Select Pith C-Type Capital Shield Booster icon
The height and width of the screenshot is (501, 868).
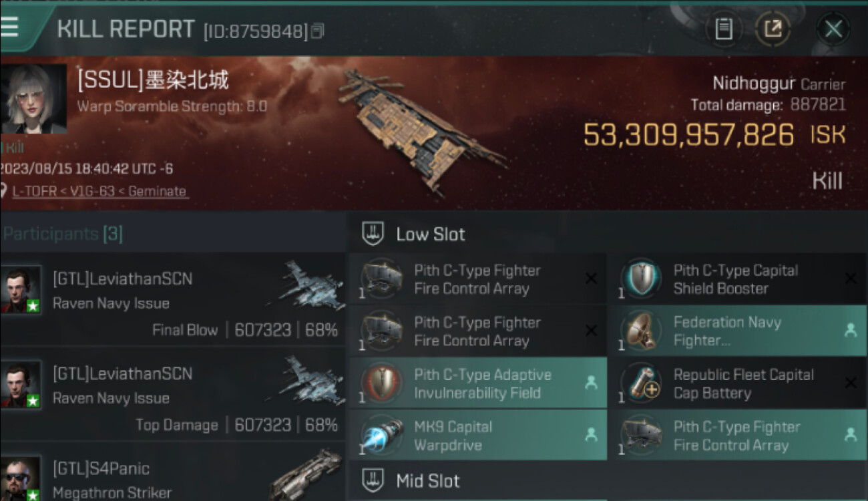(640, 279)
